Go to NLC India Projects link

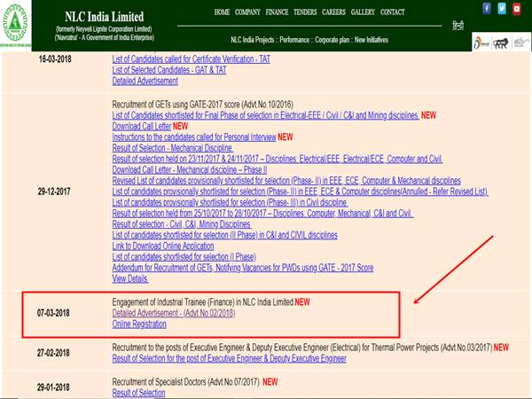253,40
